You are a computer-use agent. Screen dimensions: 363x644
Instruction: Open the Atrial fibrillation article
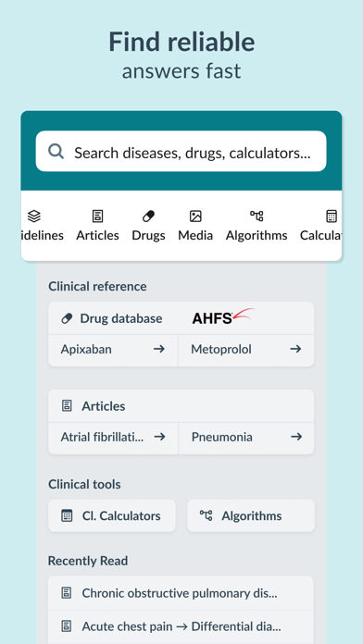tap(113, 437)
